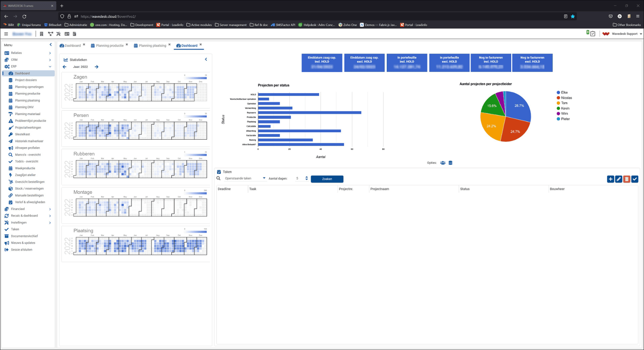Go to previous year with left arrow
The width and height of the screenshot is (644, 350).
click(64, 67)
